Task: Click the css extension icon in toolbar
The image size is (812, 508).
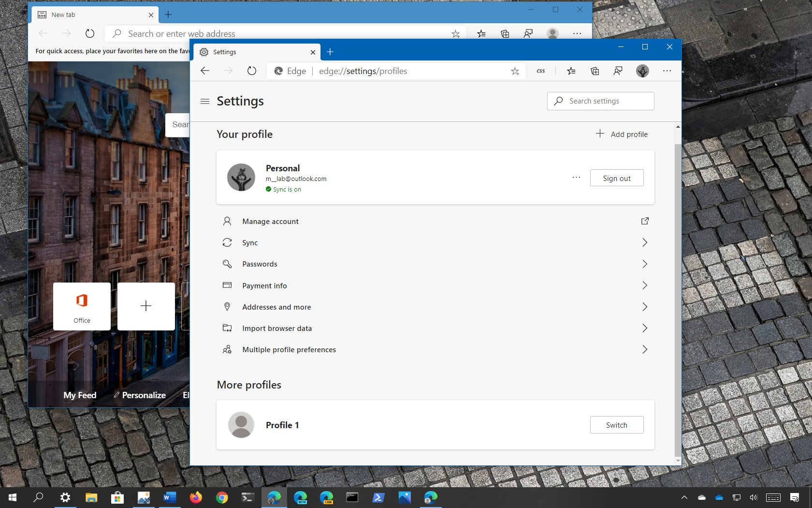Action: tap(541, 71)
